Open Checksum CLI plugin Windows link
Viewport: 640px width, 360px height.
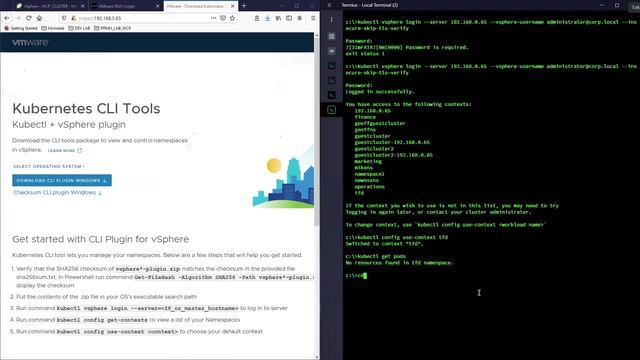[58, 193]
